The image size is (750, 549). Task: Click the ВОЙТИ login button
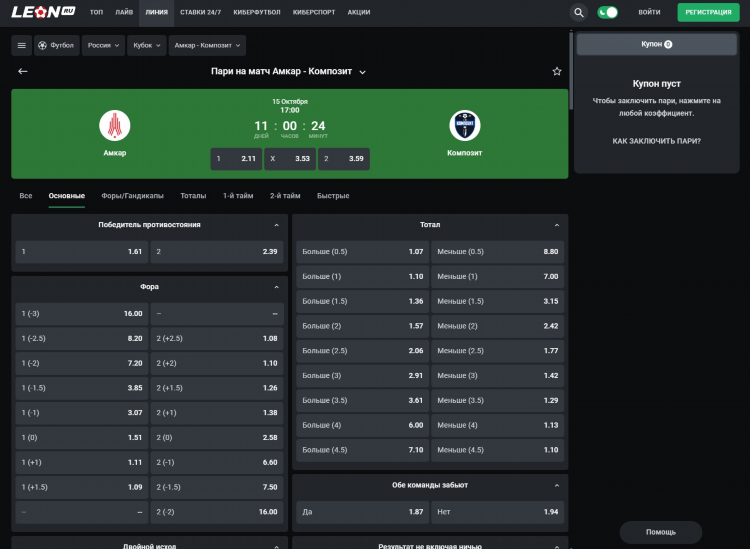[649, 12]
